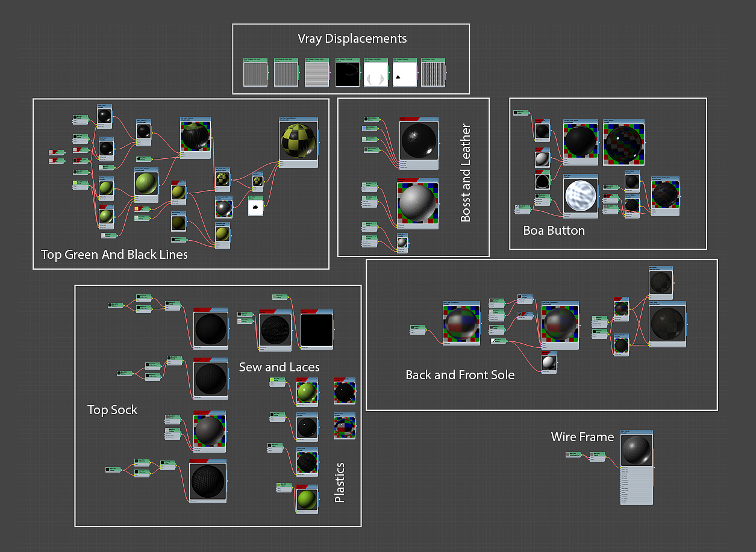Select the topmost black sphere in Top Sock
This screenshot has height=552, width=756.
pos(211,328)
